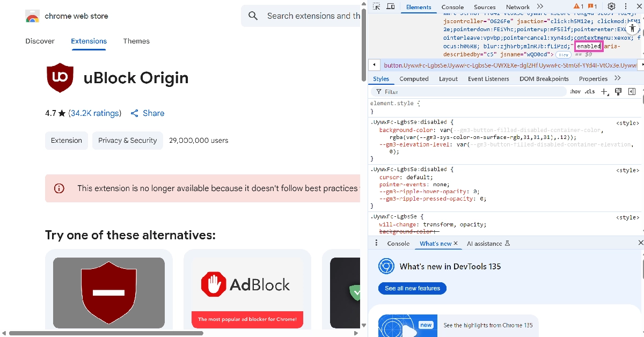Viewport: 644px width, 337px height.
Task: Select the What's new drawer tab
Action: (435, 243)
